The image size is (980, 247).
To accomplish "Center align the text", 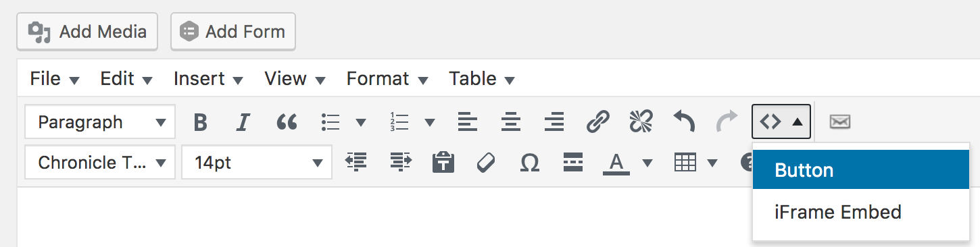I will tap(511, 122).
